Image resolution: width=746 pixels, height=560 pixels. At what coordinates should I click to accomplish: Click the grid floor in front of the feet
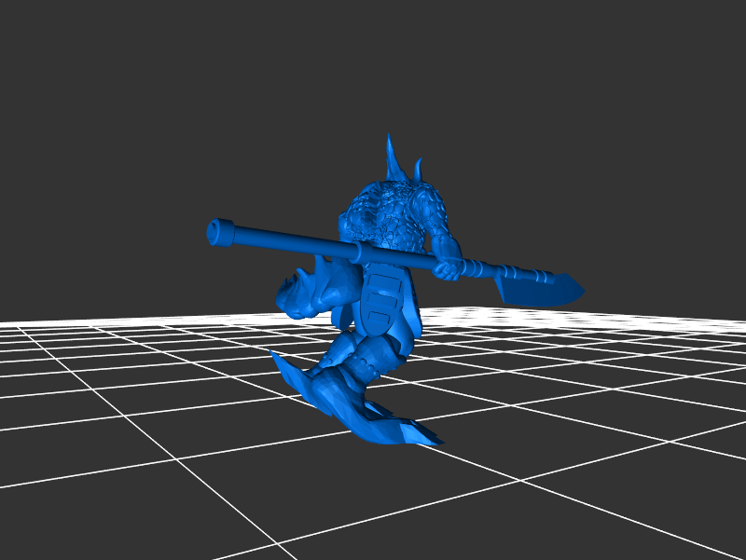(x=373, y=494)
